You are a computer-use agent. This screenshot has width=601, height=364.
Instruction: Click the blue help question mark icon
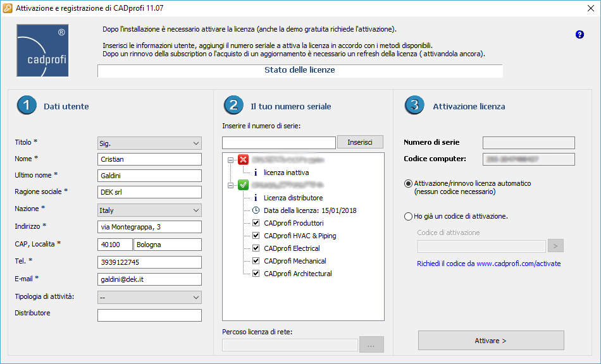pos(579,35)
